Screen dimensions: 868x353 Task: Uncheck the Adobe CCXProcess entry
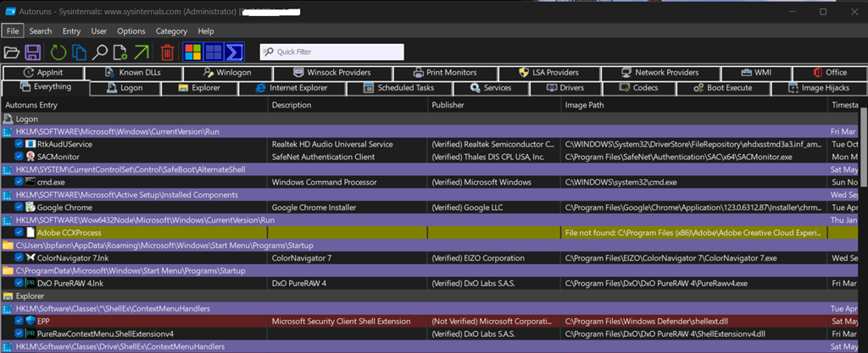point(19,232)
